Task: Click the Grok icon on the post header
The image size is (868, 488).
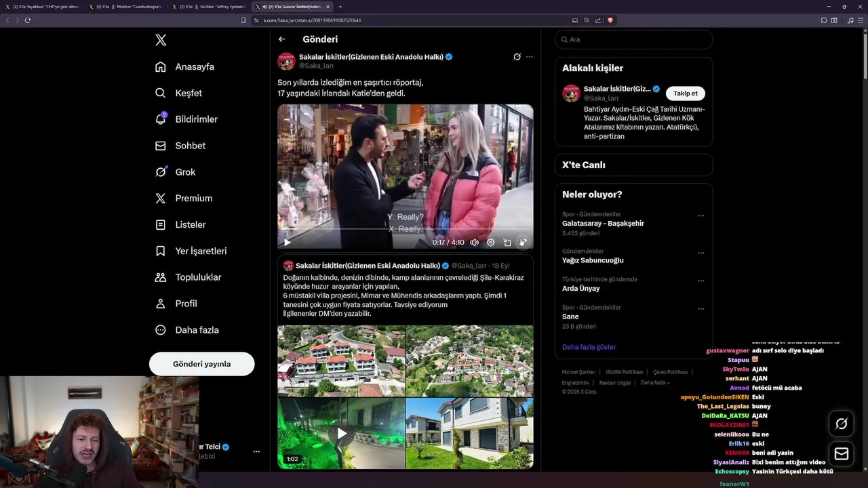Action: (x=517, y=57)
